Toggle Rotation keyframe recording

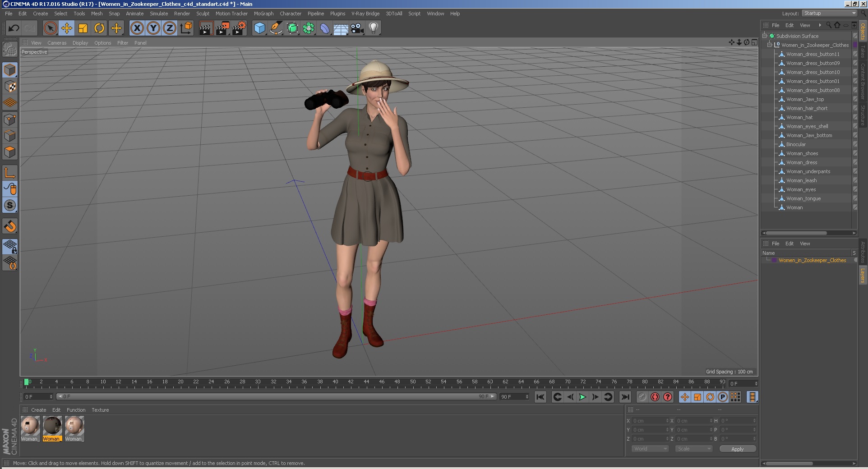point(710,397)
